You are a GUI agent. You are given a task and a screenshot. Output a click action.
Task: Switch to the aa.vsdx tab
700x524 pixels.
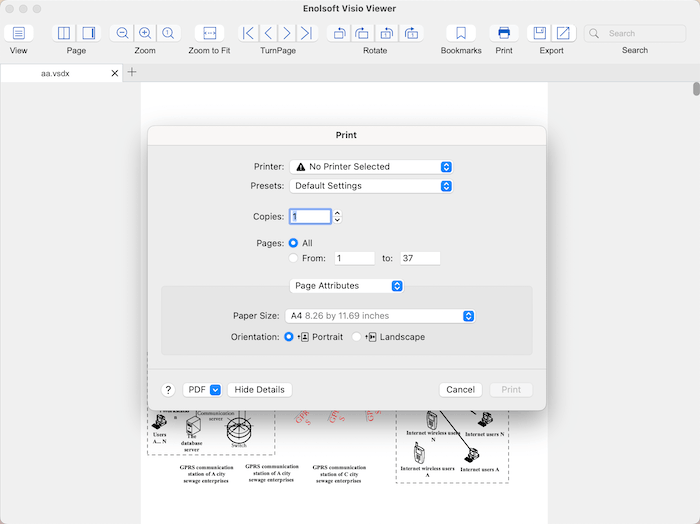tap(56, 73)
